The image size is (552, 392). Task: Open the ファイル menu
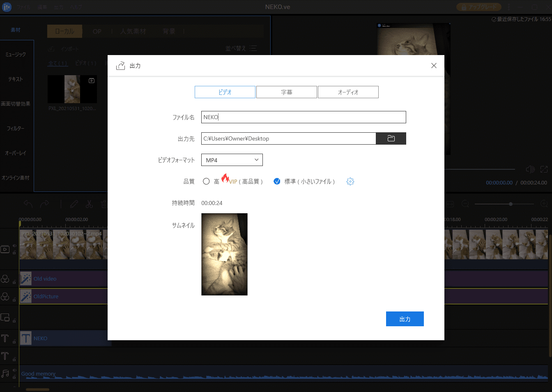pos(23,7)
